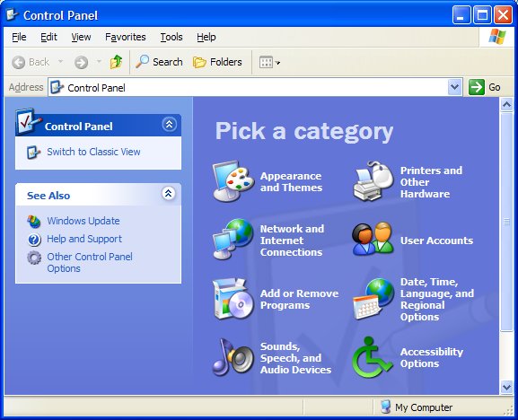Open the Forward history dropdown arrow
Image resolution: width=518 pixels, height=420 pixels.
(99, 61)
